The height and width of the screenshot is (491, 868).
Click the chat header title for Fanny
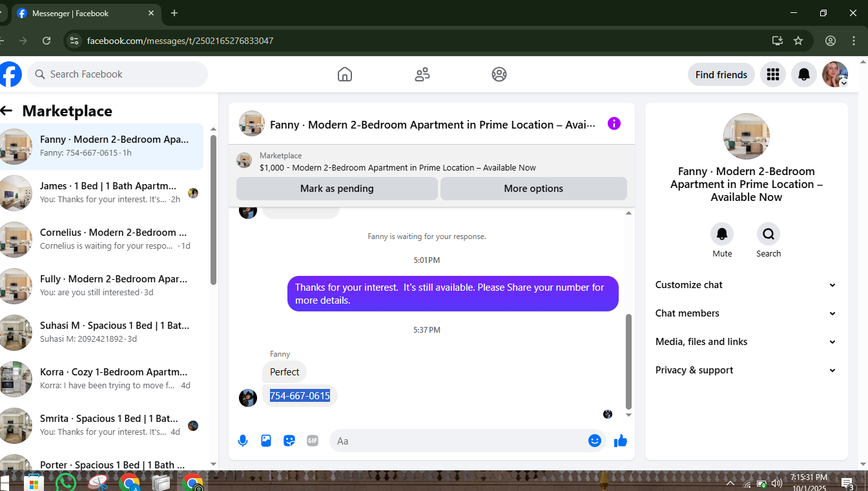[433, 125]
